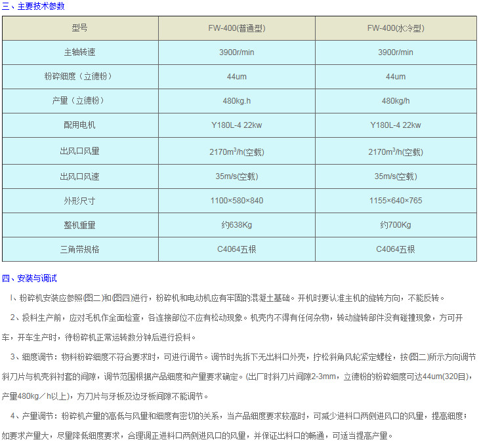The height and width of the screenshot is (448, 479).
Task: Select 2170m³/h(空载) in the 水冷型 column
Action: coord(396,152)
